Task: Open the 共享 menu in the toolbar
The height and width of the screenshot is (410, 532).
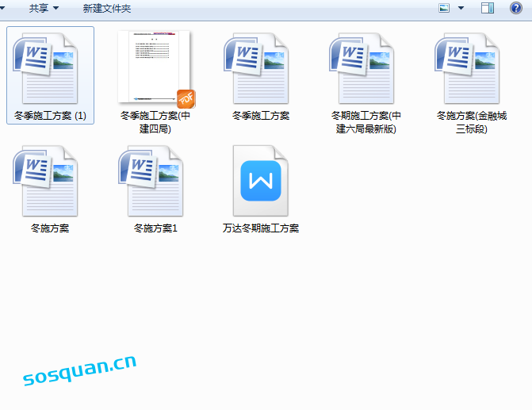Action: 38,8
